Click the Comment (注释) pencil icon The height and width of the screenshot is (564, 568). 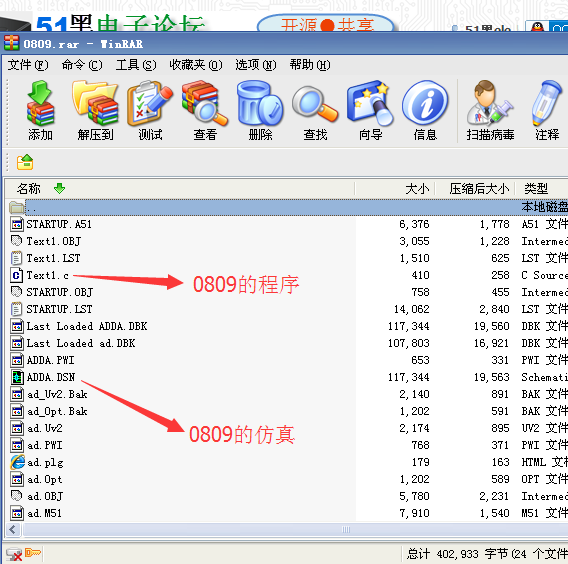pos(547,103)
